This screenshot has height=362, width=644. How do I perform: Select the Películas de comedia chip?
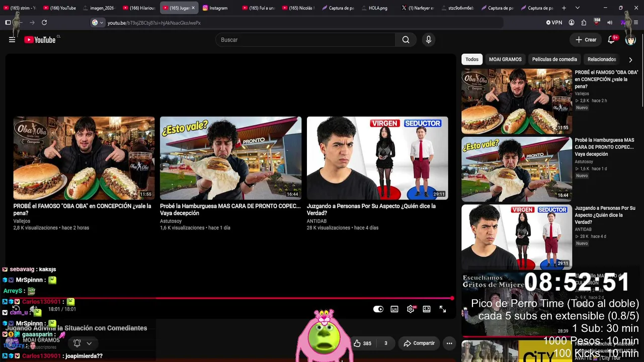554,59
